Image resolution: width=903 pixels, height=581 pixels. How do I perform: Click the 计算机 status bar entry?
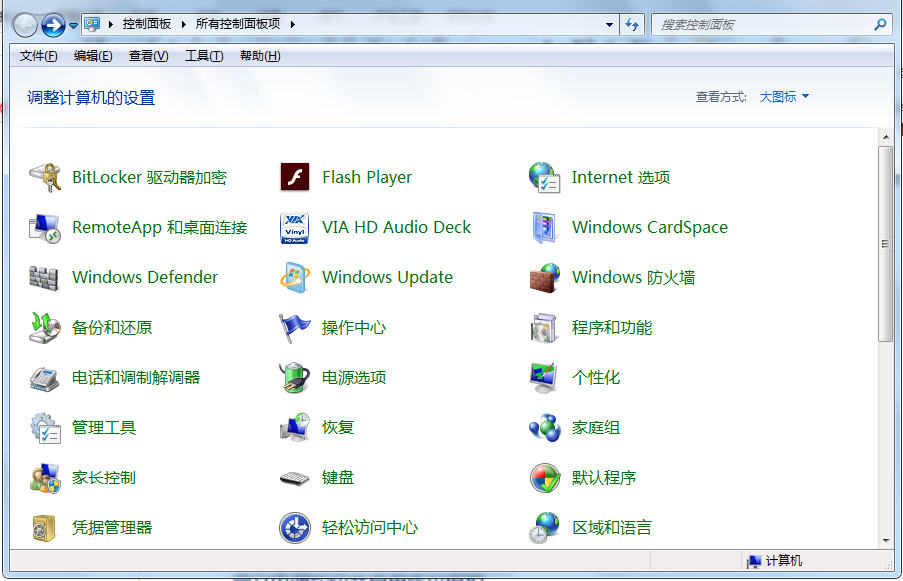point(774,561)
